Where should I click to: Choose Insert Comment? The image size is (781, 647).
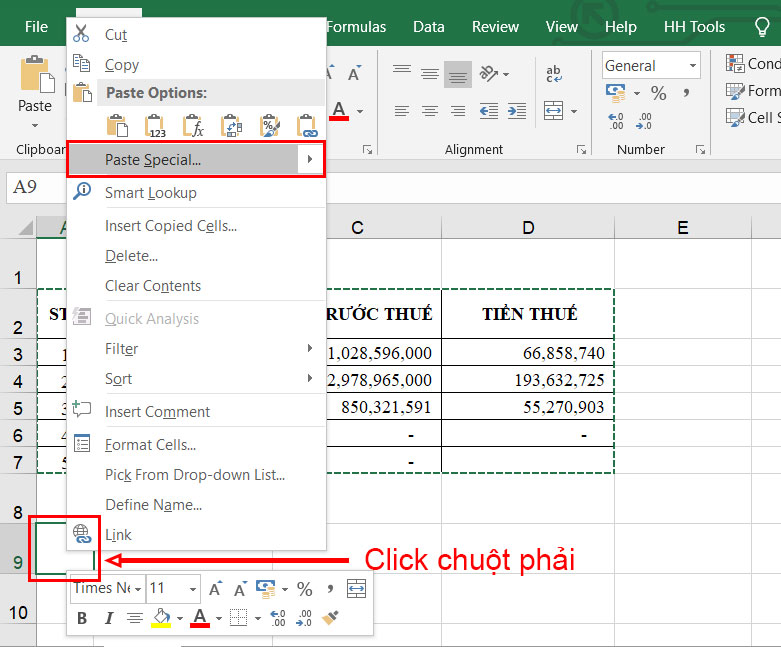click(x=157, y=412)
